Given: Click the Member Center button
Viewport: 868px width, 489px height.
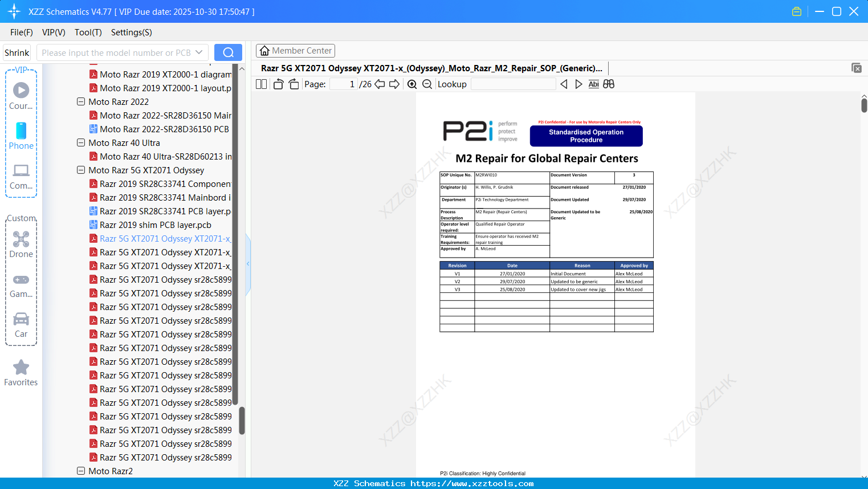Looking at the screenshot, I should (x=295, y=51).
